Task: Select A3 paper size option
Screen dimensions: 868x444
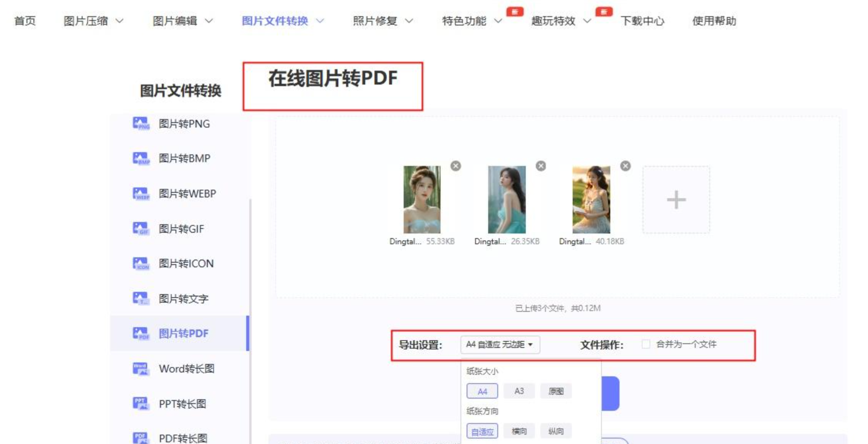Action: point(519,391)
